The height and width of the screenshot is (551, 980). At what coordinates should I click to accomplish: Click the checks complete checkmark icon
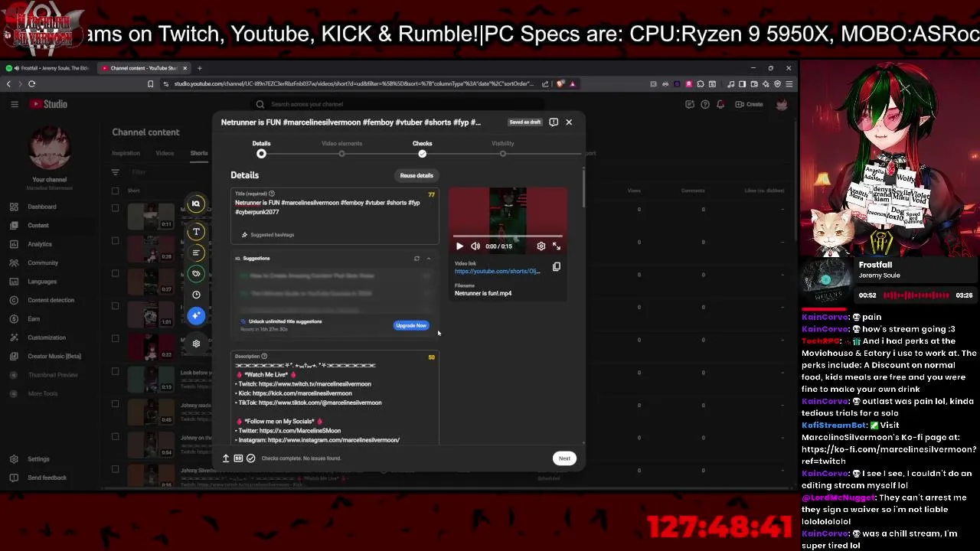pyautogui.click(x=250, y=458)
